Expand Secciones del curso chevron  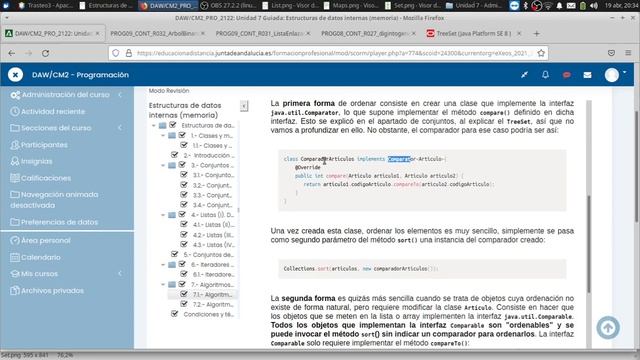pos(120,128)
